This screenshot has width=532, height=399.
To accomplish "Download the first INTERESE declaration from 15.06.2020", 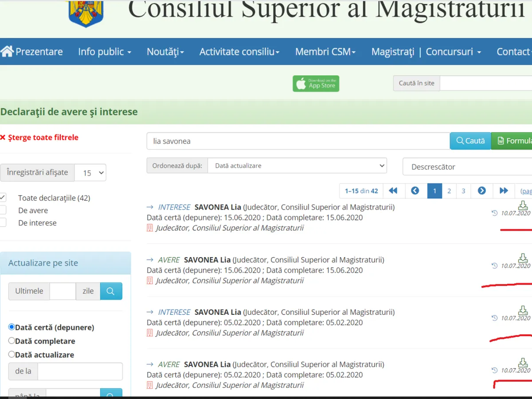I will tap(523, 205).
